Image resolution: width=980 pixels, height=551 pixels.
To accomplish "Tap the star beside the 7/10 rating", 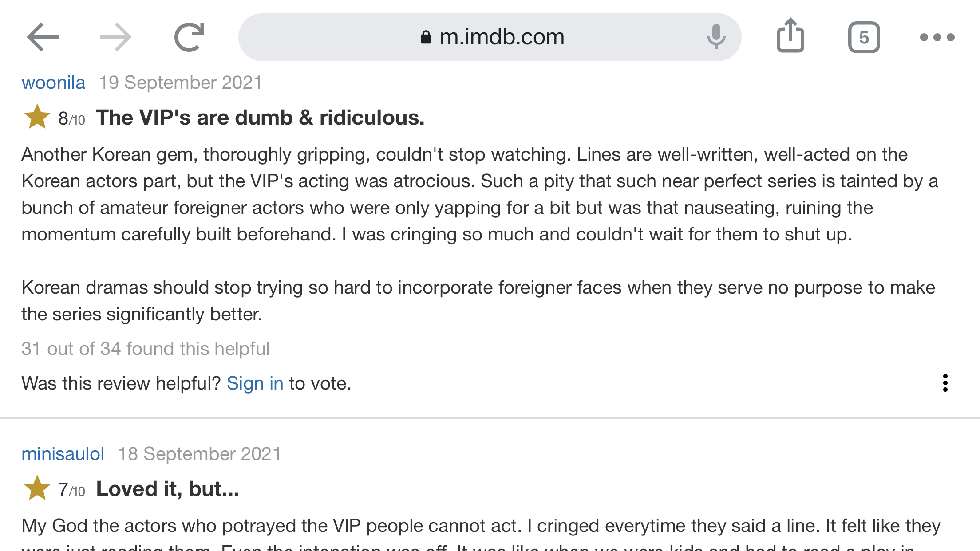I will (x=37, y=488).
